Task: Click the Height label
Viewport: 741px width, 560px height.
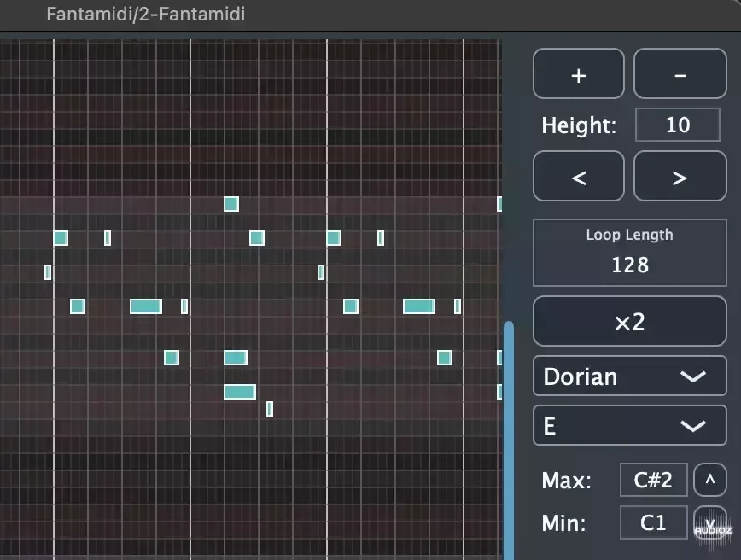Action: point(579,125)
